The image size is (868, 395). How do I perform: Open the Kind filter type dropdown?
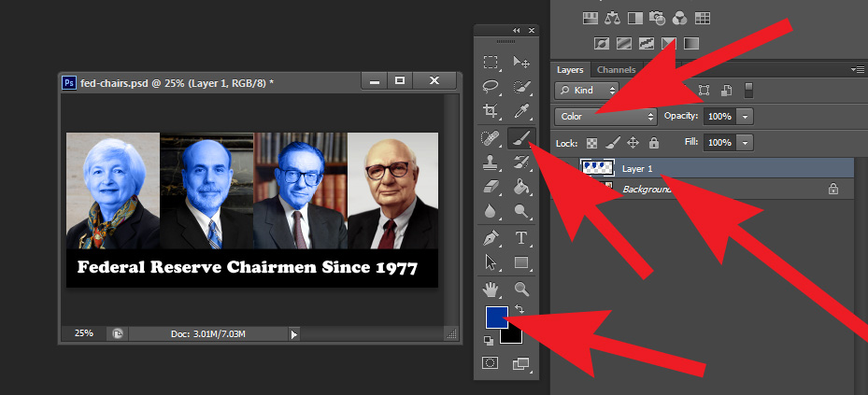click(x=587, y=91)
